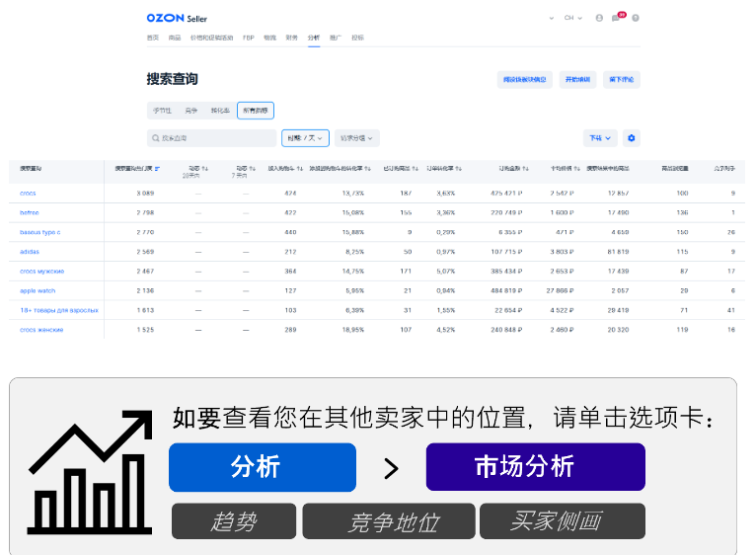Click the help question mark icon
Image resolution: width=756 pixels, height=555 pixels.
636,18
